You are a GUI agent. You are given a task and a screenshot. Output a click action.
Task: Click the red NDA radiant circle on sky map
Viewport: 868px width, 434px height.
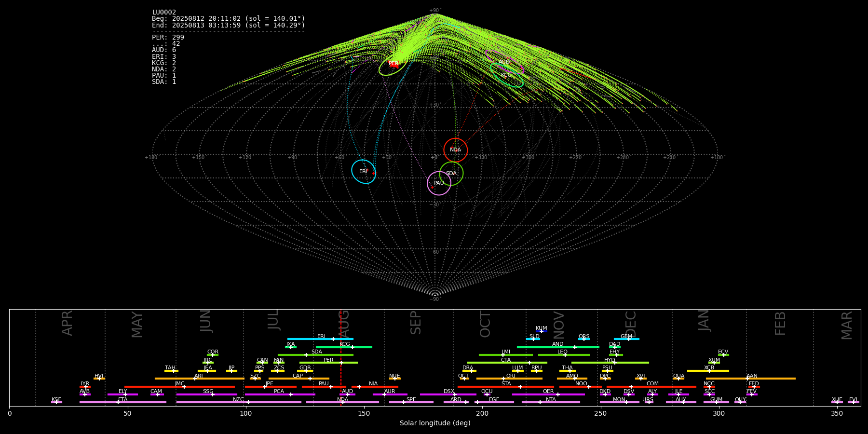coord(456,150)
